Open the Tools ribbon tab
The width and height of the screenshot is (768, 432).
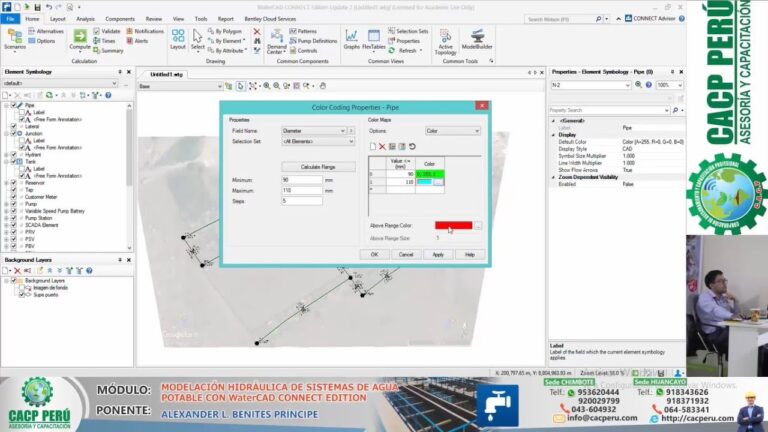201,19
